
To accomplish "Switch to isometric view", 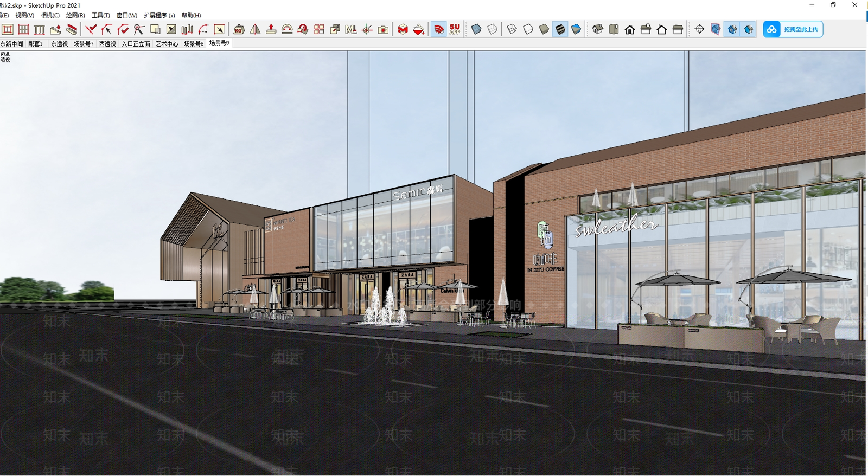I will tap(598, 29).
